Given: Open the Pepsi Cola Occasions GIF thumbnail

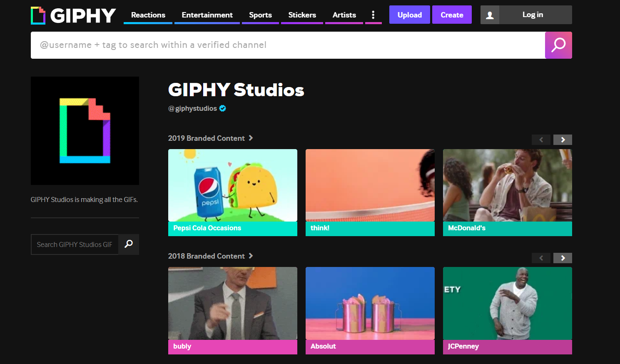Looking at the screenshot, I should click(x=233, y=185).
